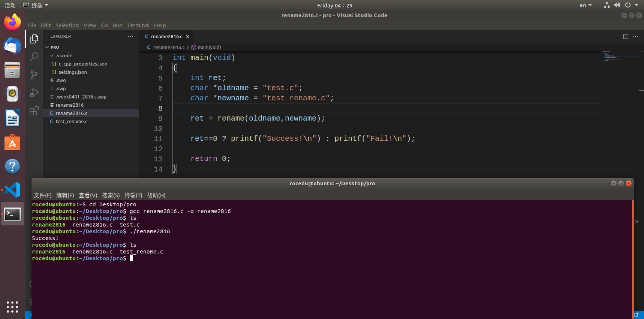Open the en input language dropdown

coord(586,5)
